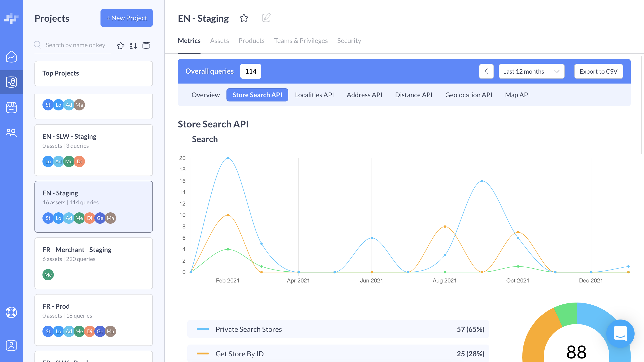Toggle the project card view icon

point(146,46)
